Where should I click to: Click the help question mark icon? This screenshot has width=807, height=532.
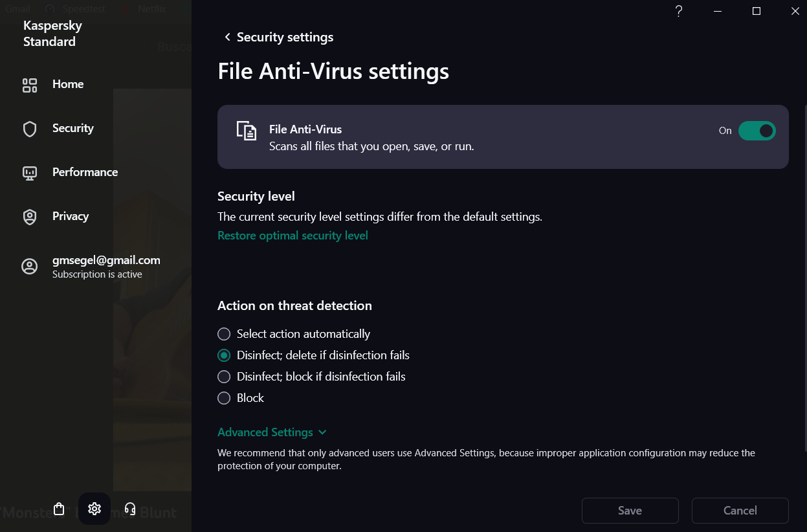click(679, 11)
